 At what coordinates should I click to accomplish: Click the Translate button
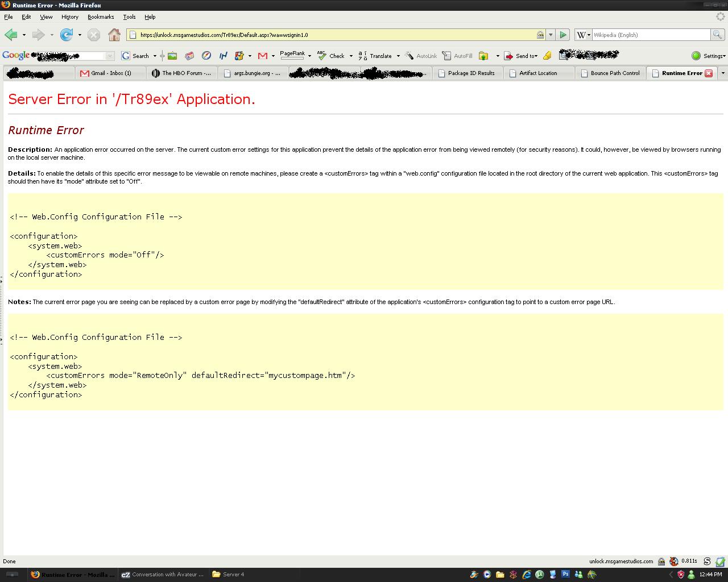click(375, 56)
